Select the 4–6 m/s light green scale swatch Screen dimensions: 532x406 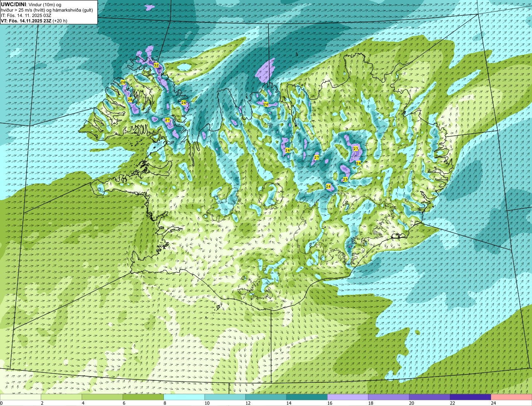[x=102, y=397]
